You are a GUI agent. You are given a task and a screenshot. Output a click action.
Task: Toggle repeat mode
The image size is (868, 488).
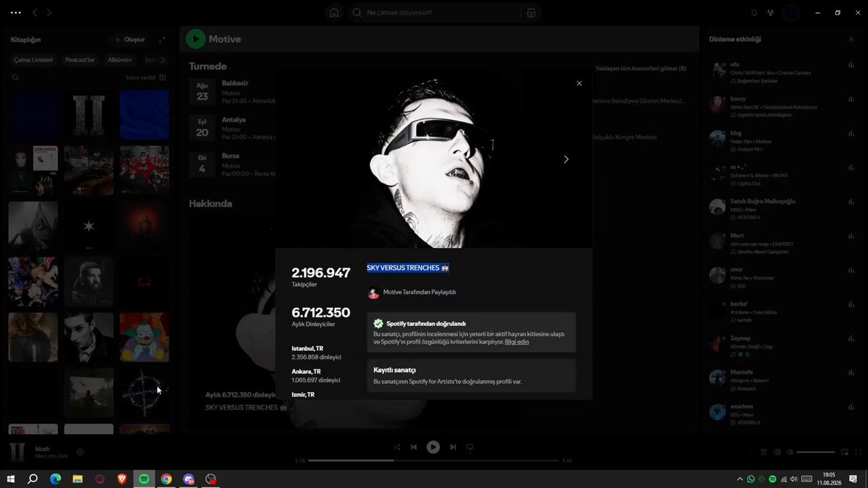pyautogui.click(x=469, y=447)
